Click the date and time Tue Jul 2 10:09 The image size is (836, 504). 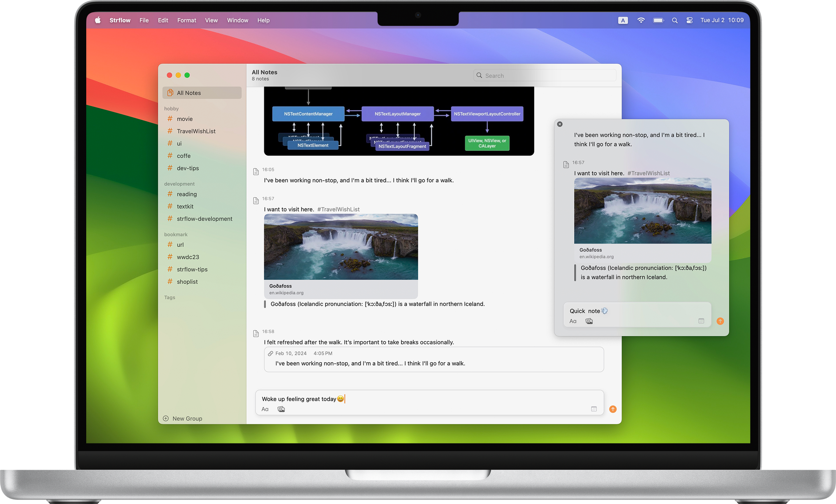pos(722,20)
